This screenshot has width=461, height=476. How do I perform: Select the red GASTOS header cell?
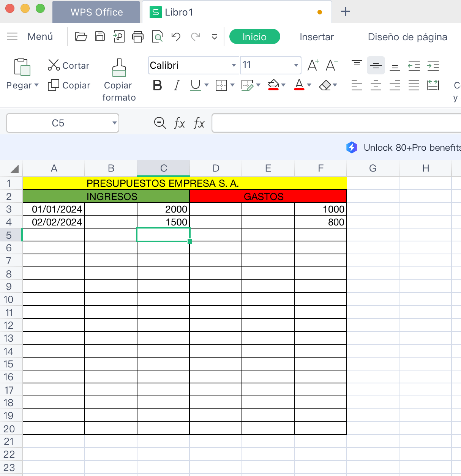[268, 196]
